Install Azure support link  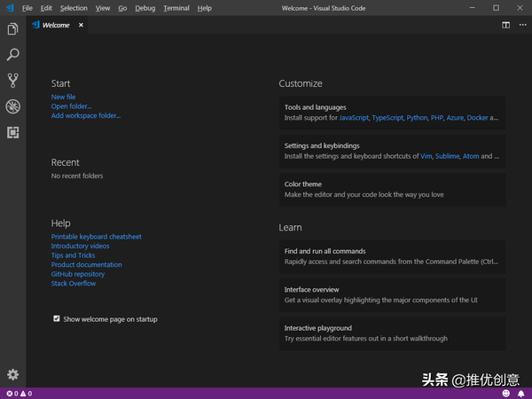click(455, 118)
